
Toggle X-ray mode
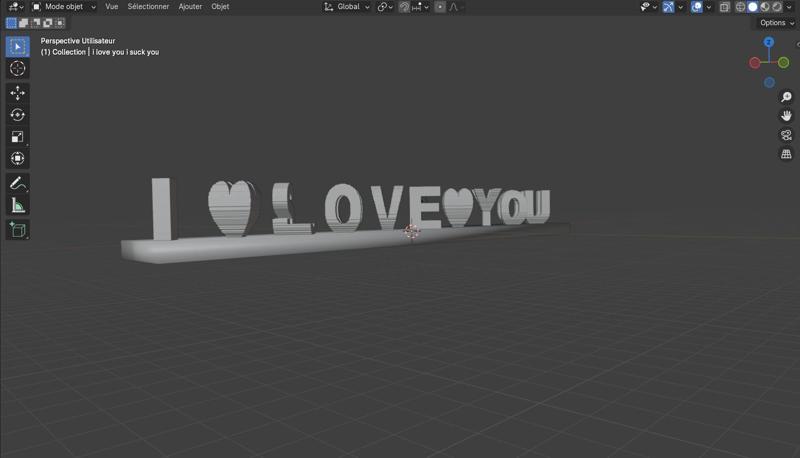(x=724, y=7)
